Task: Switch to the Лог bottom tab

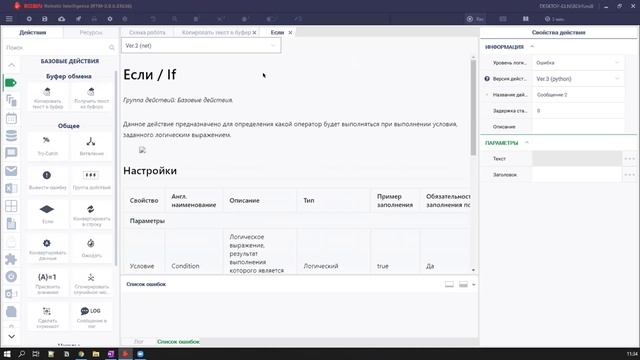Action: [x=139, y=342]
